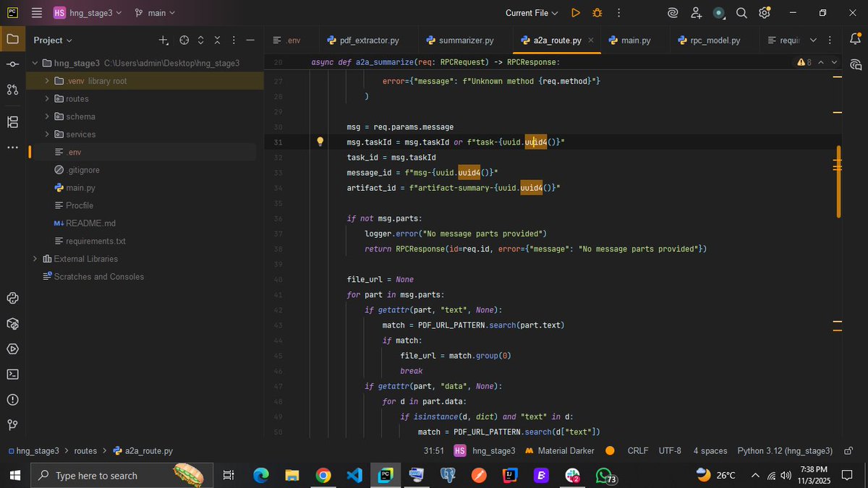The image size is (868, 488).
Task: Open Python 3.12 interpreter selector
Action: [x=785, y=450]
